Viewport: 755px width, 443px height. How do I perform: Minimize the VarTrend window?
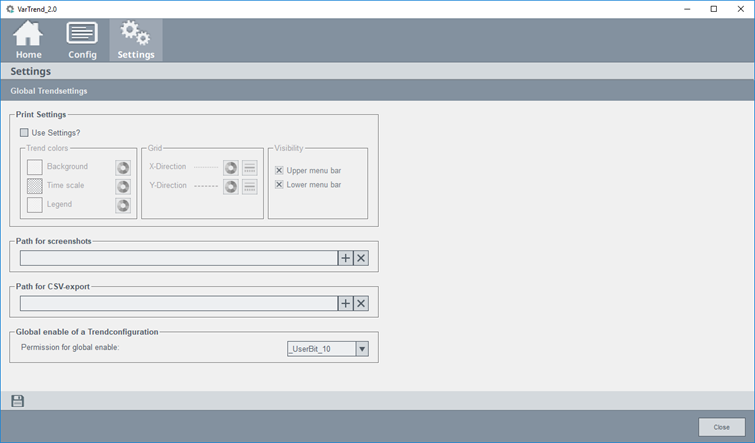(688, 9)
